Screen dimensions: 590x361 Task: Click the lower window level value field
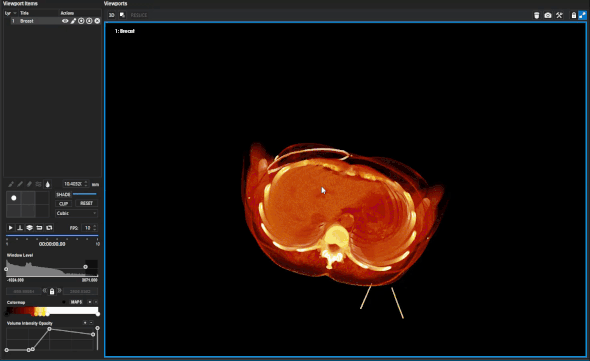click(x=24, y=291)
